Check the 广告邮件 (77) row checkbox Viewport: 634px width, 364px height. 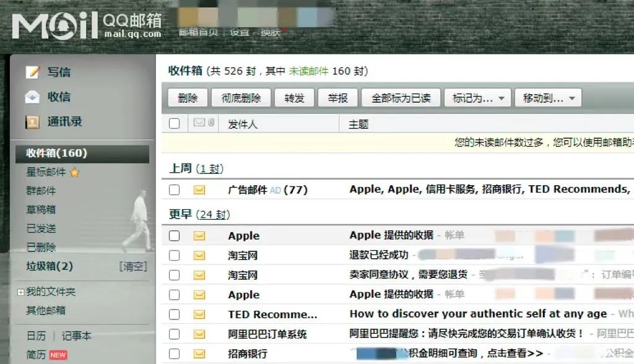tap(174, 189)
